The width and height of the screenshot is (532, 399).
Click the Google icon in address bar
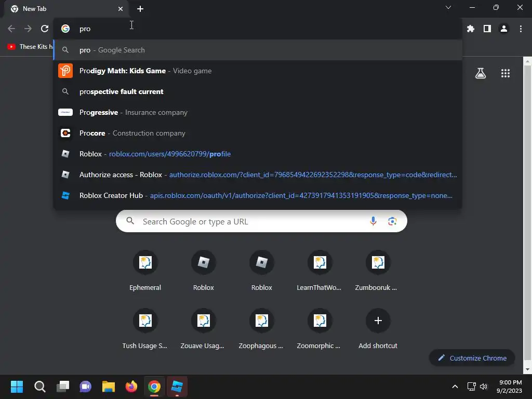(x=65, y=29)
